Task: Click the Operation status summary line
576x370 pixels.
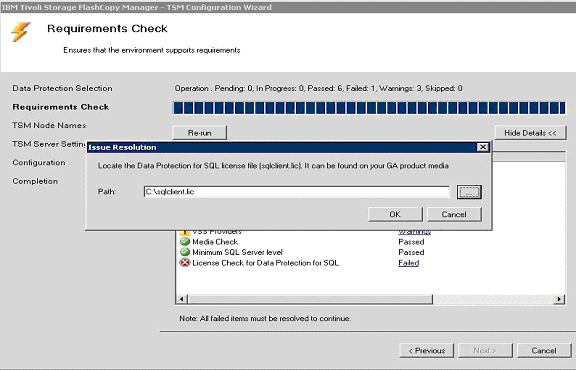Action: coord(318,89)
